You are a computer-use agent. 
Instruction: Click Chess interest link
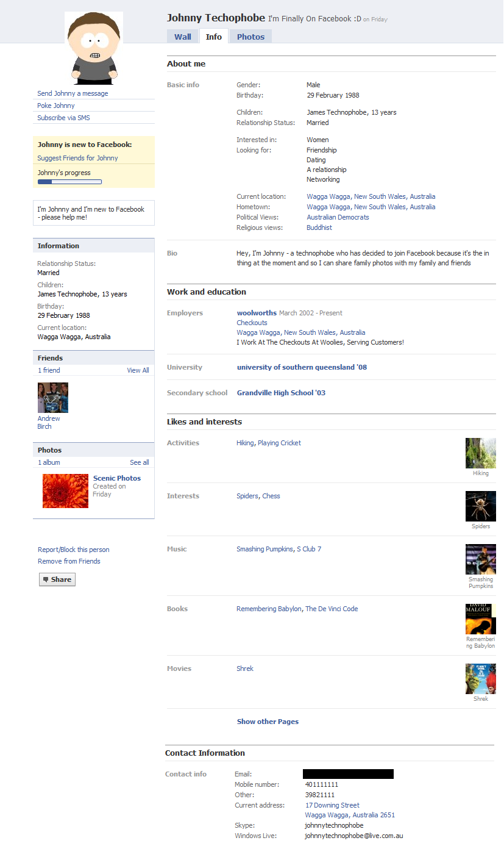tap(271, 496)
